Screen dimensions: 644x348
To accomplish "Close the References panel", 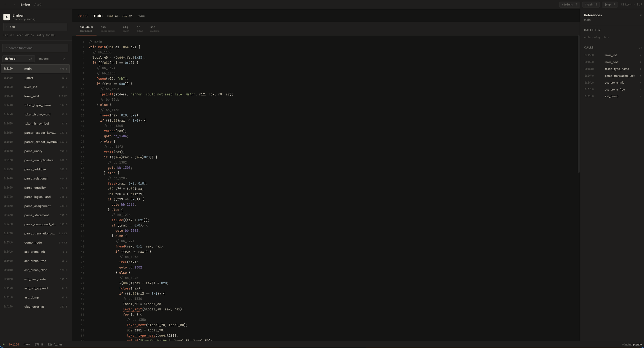I will [x=640, y=15].
